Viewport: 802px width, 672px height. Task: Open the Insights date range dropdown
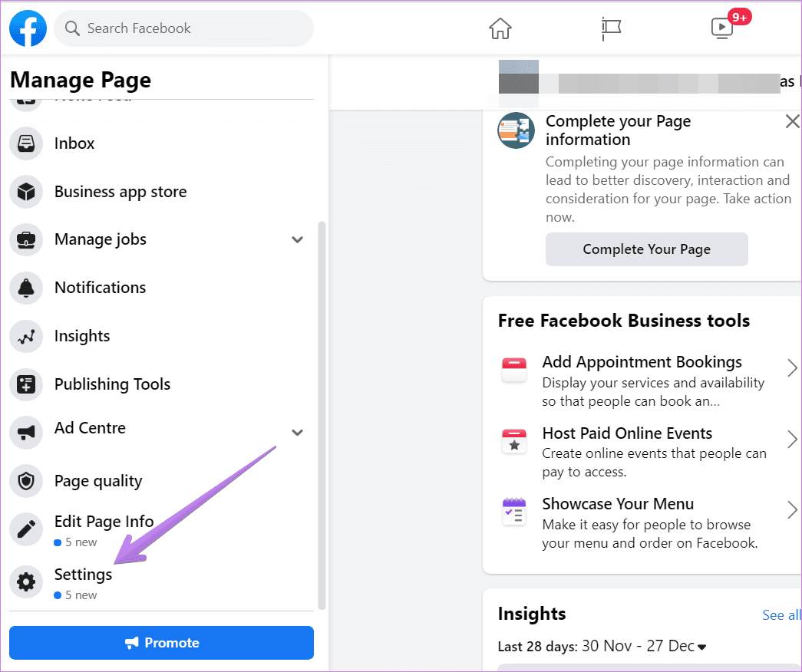(701, 647)
